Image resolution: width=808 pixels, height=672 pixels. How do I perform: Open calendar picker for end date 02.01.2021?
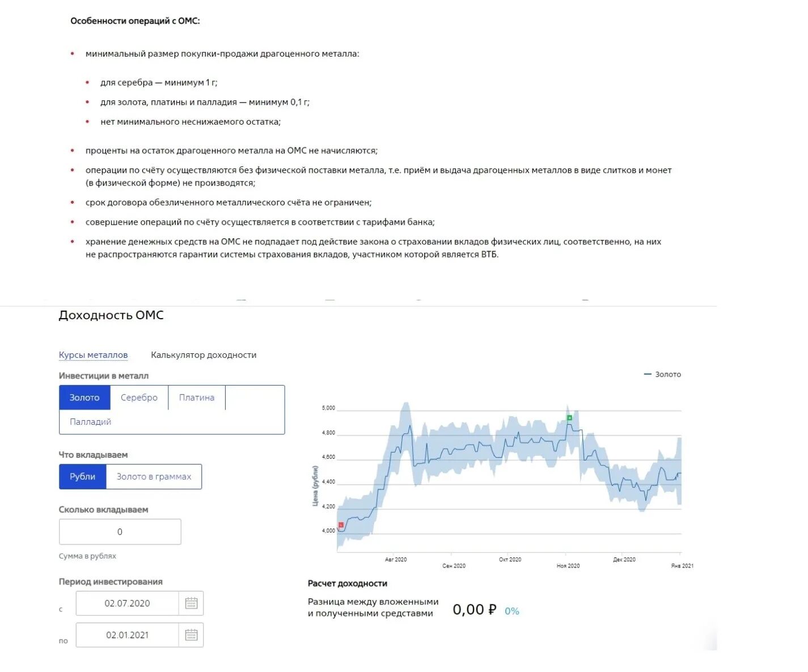point(191,635)
